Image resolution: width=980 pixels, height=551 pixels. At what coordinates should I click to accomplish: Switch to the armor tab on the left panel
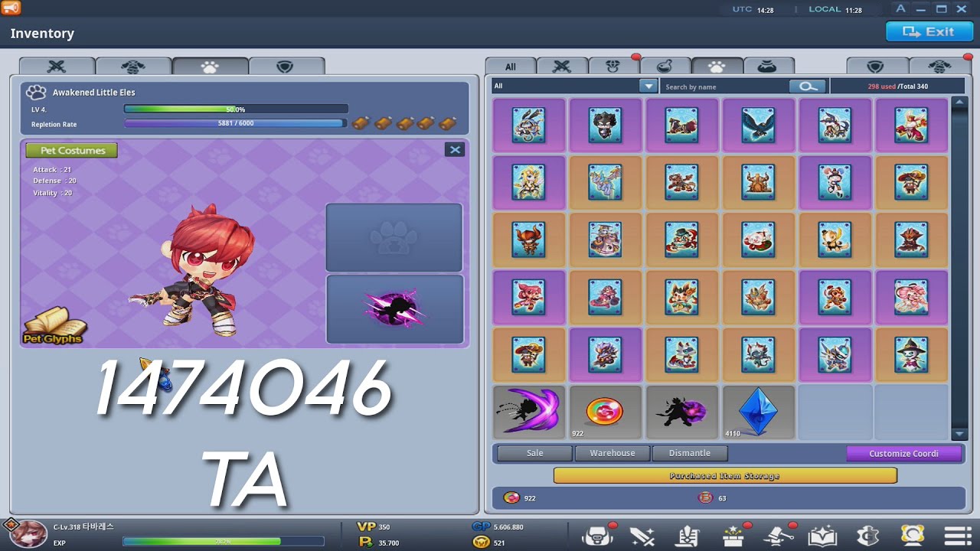[133, 67]
